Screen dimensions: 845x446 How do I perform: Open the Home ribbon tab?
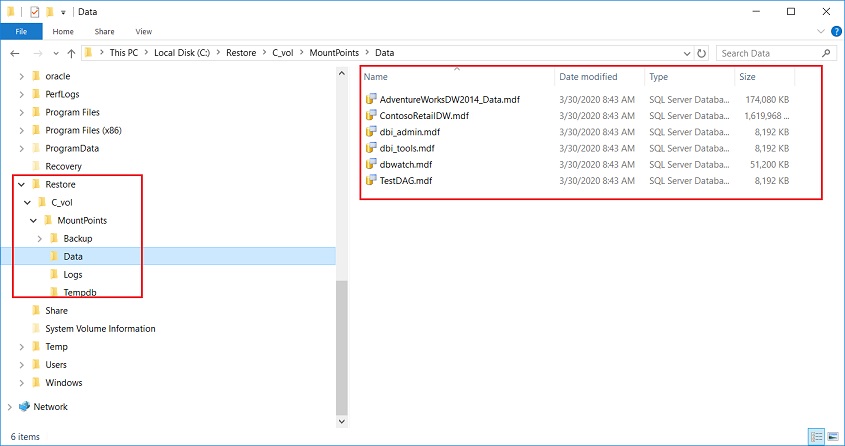tap(63, 32)
